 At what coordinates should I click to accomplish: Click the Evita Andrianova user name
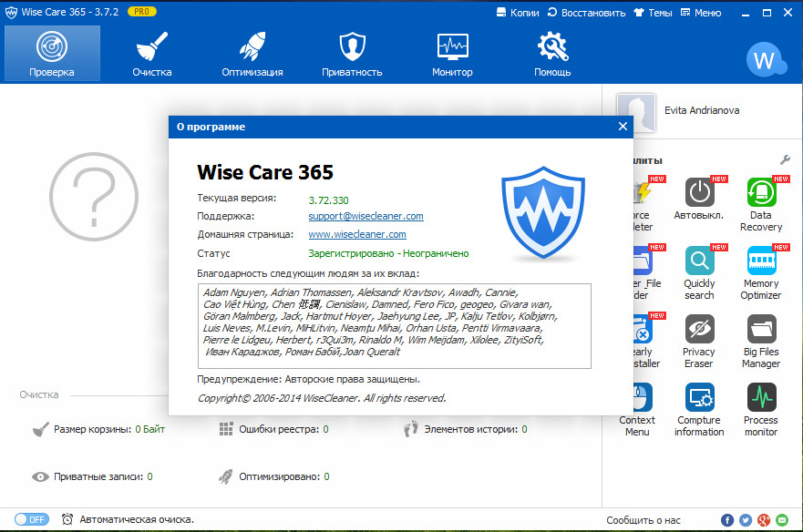[x=702, y=110]
